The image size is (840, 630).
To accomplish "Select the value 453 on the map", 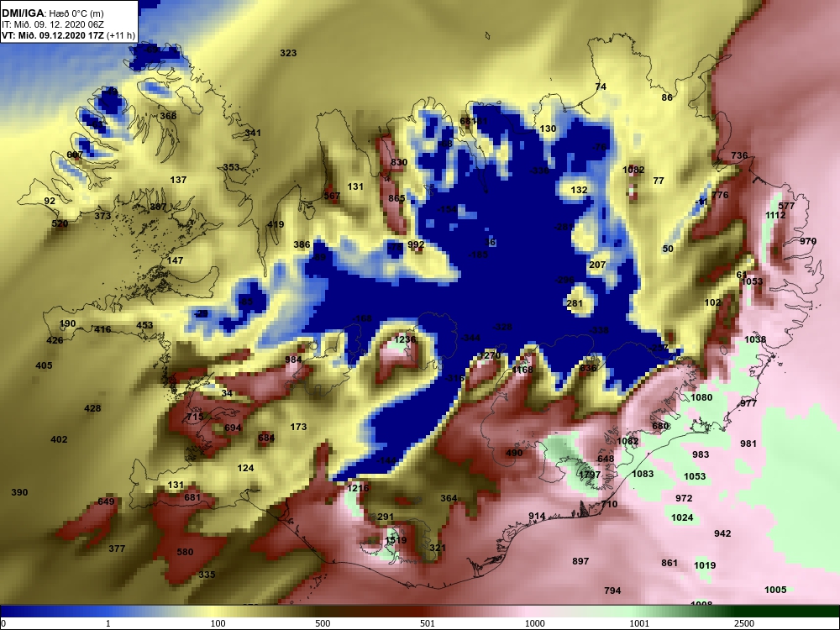I will [x=144, y=325].
